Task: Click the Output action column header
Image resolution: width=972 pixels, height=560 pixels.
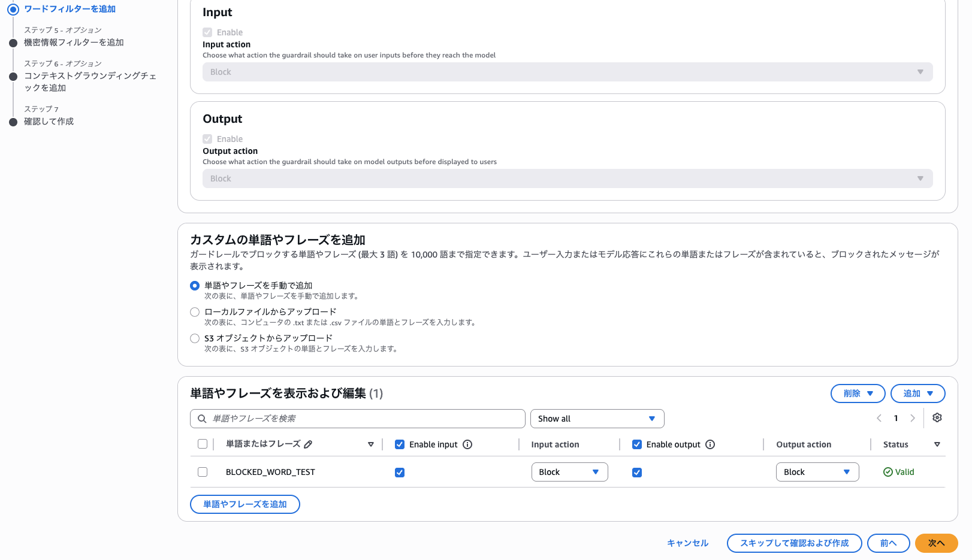Action: click(x=804, y=444)
